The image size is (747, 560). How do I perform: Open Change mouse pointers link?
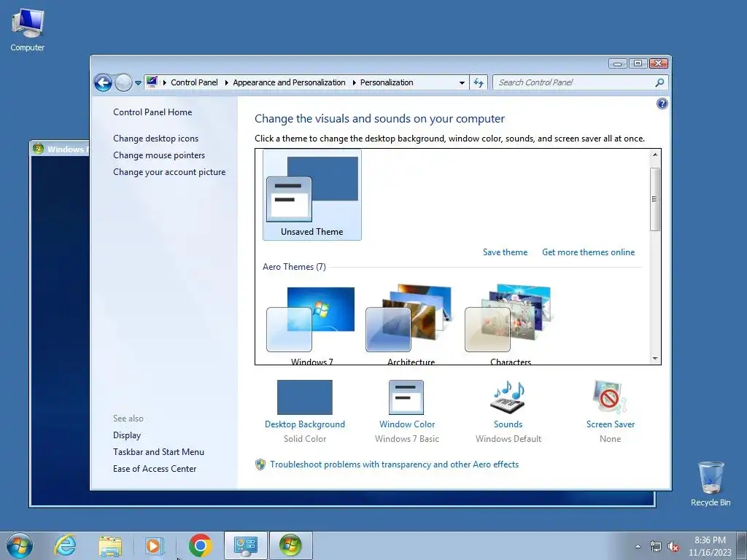pyautogui.click(x=159, y=155)
